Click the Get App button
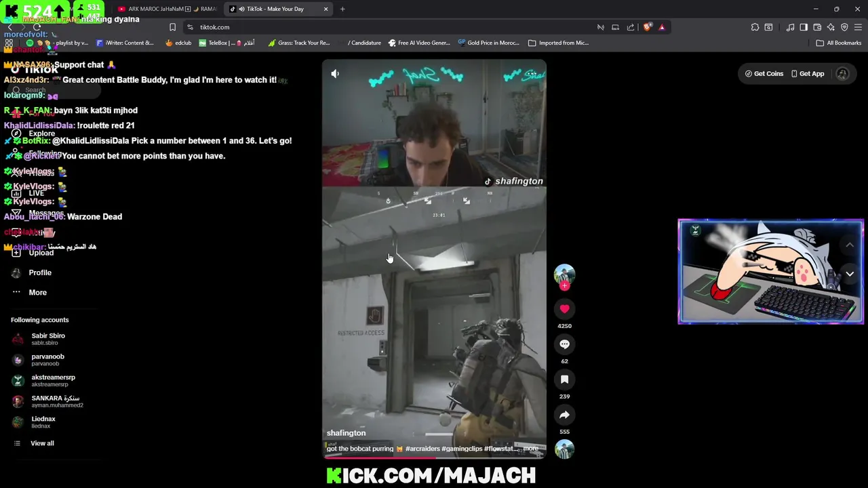The width and height of the screenshot is (868, 488). (808, 74)
